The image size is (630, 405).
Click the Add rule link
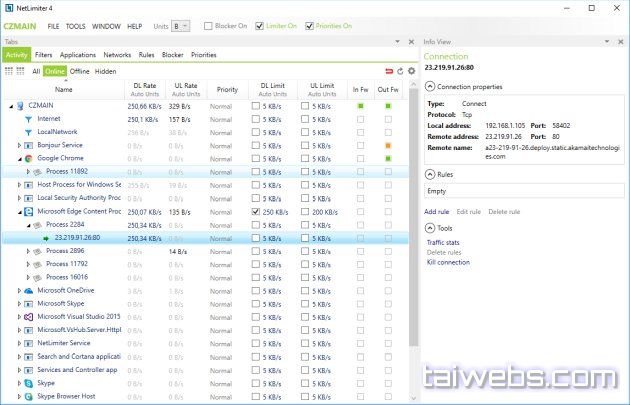pos(436,211)
